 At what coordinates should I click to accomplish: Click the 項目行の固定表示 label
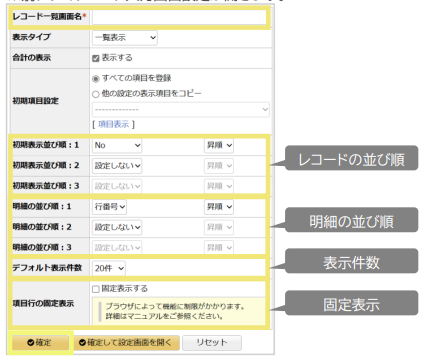(x=43, y=303)
